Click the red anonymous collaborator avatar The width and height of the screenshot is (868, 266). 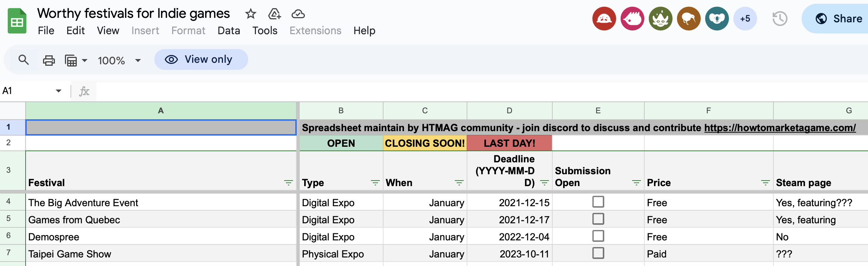click(x=604, y=19)
